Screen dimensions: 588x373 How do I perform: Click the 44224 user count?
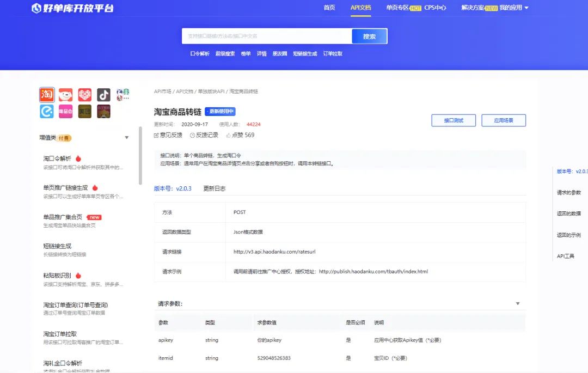coord(254,125)
